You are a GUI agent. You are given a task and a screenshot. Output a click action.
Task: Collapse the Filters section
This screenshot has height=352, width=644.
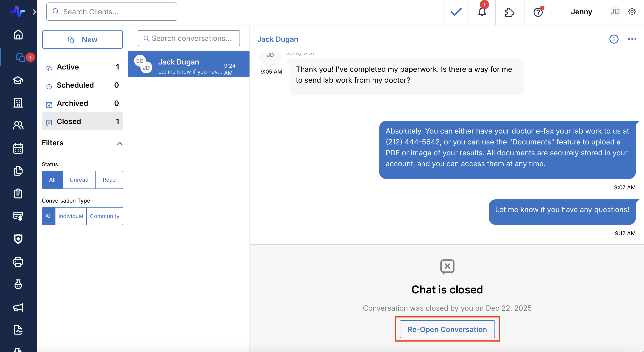pos(120,143)
